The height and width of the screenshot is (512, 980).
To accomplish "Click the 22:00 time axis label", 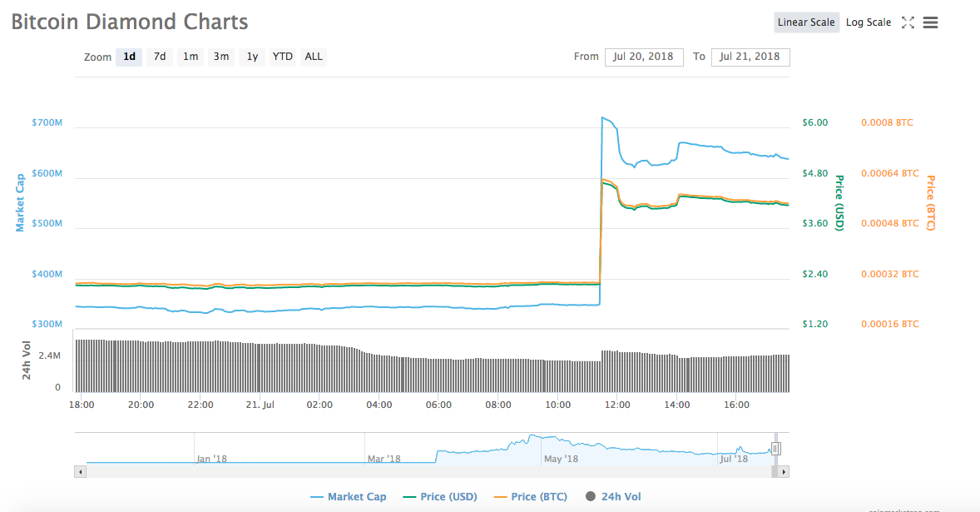I will 200,405.
